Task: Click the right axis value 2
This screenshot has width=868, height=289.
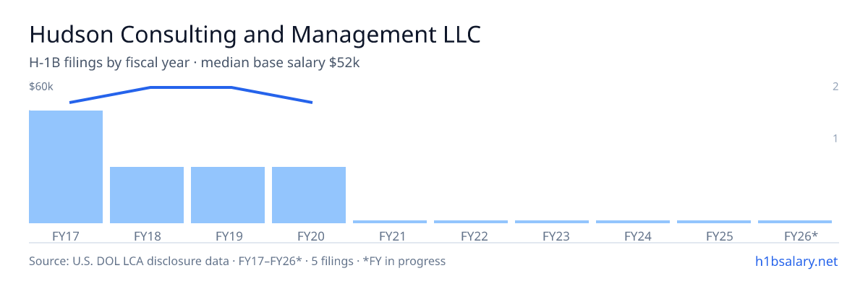Action: (x=835, y=87)
